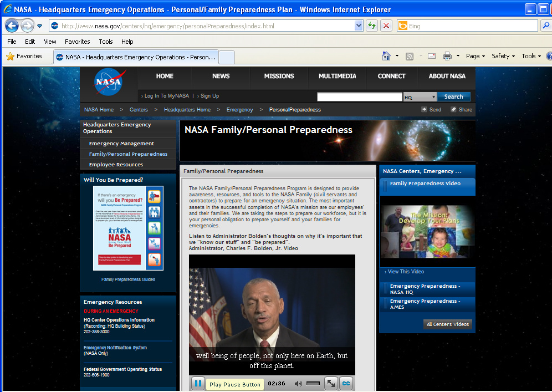Open the Tools menu in menu bar
The image size is (552, 392).
point(106,42)
